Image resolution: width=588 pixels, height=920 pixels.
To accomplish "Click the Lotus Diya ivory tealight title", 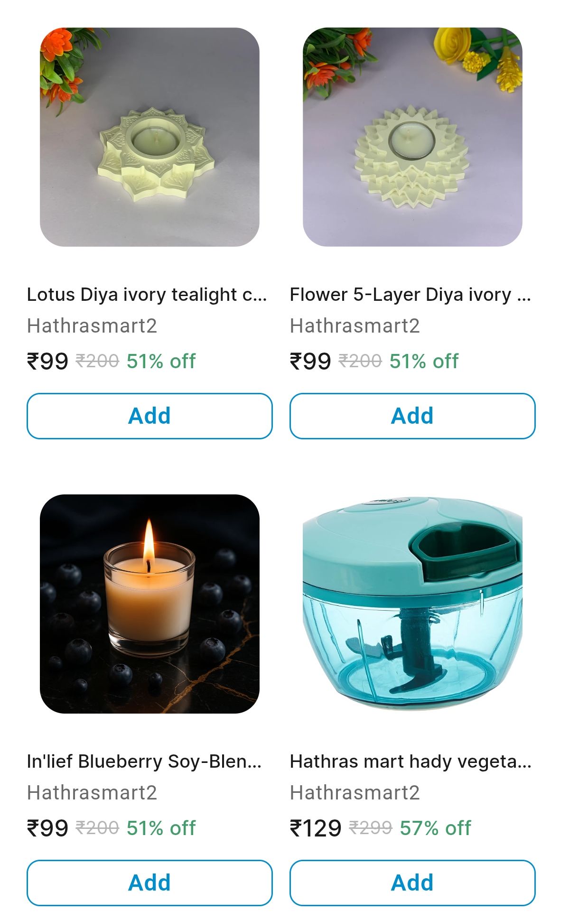I will coord(147,295).
